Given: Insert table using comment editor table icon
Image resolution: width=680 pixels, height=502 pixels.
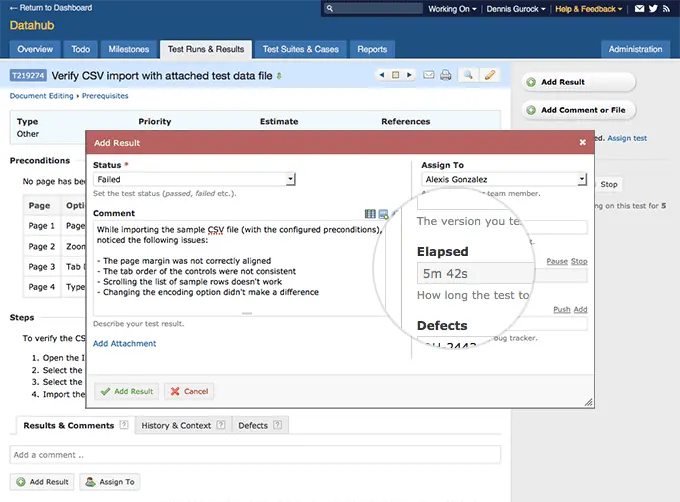Looking at the screenshot, I should pos(370,214).
